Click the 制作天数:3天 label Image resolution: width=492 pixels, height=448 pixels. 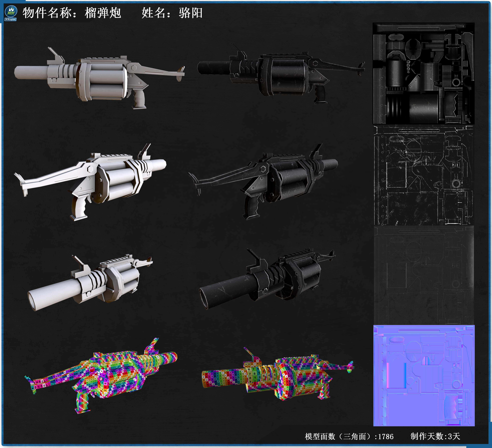pos(435,436)
